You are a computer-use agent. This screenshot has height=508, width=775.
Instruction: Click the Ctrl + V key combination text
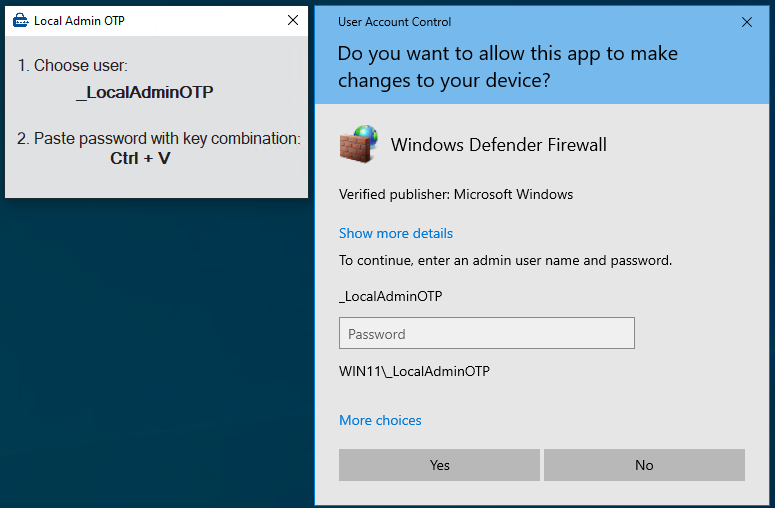140,158
